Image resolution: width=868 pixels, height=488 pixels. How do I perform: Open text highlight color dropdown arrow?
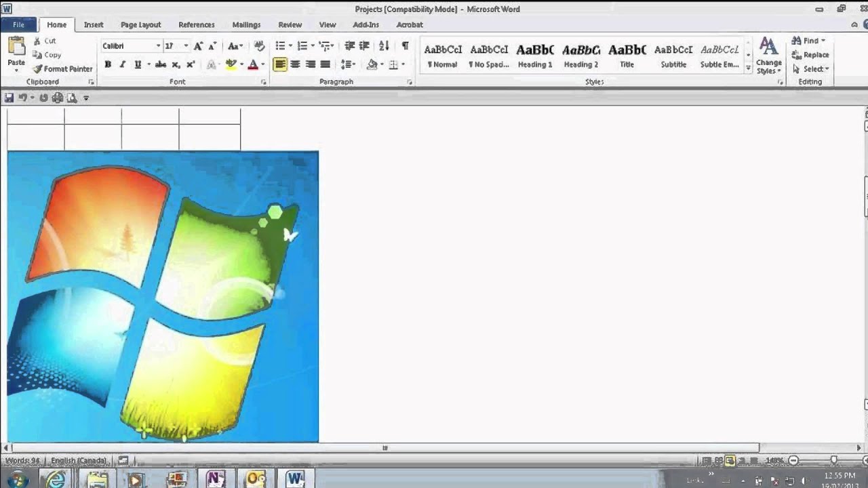241,64
